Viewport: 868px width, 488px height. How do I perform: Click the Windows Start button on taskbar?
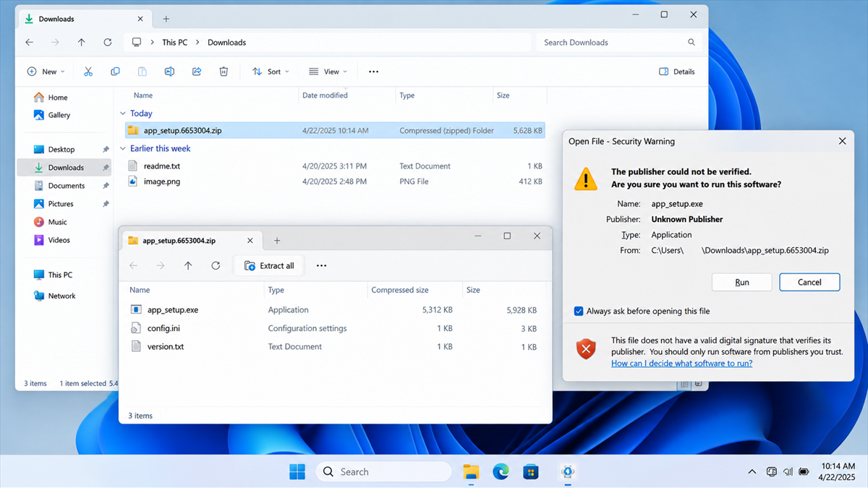297,472
